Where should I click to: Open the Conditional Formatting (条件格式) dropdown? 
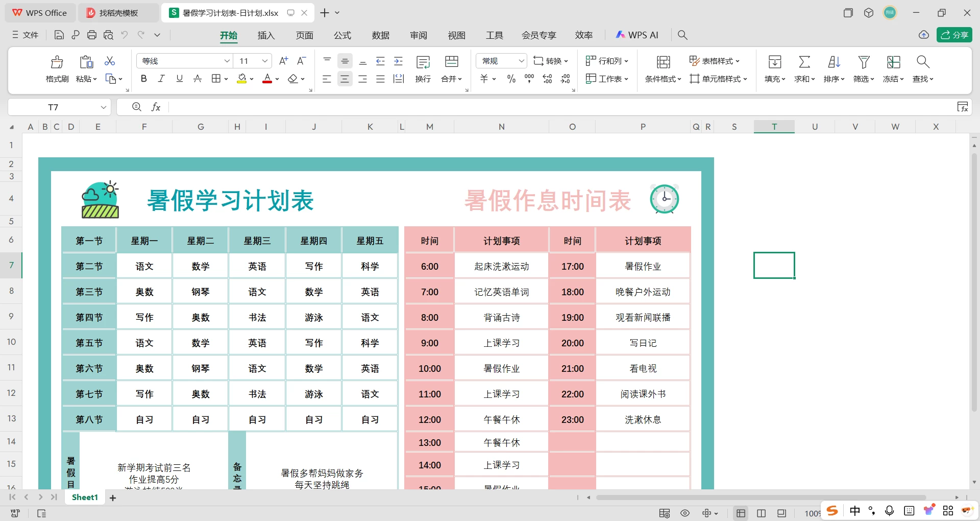pos(663,79)
